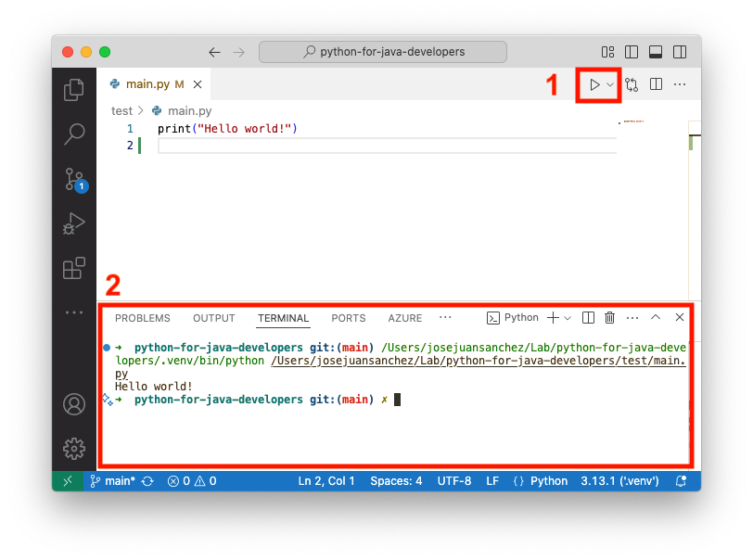This screenshot has width=753, height=560.
Task: Split the editor to the right
Action: (656, 84)
